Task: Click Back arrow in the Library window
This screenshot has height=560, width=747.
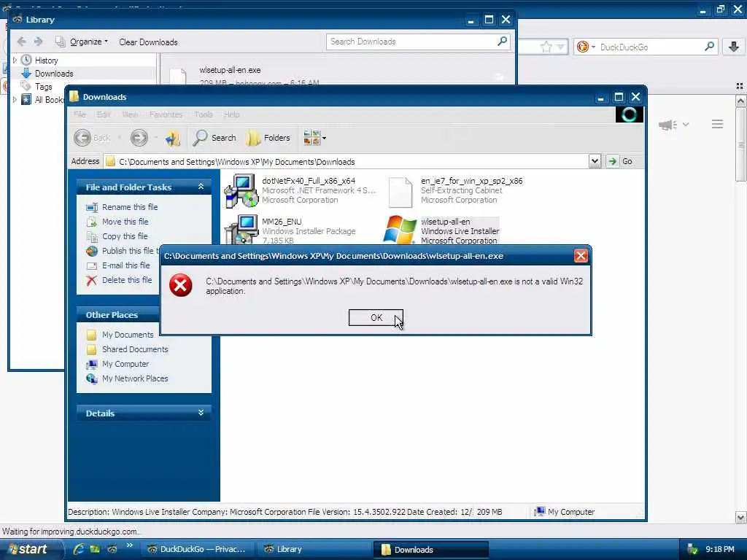Action: pos(21,42)
